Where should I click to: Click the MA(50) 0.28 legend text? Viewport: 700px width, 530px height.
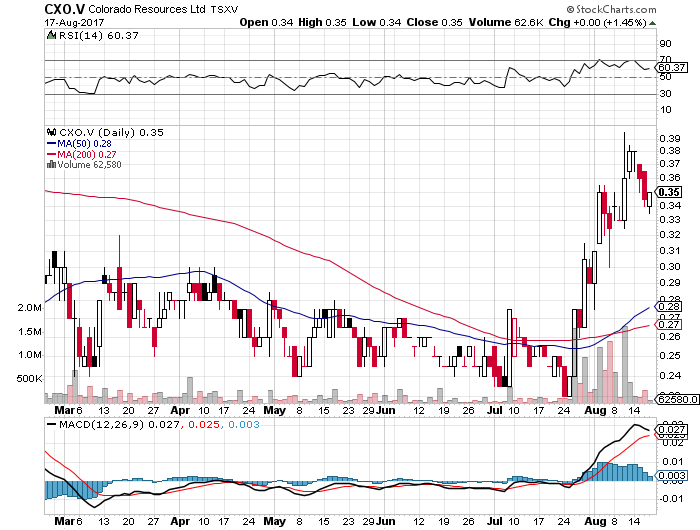(84, 144)
